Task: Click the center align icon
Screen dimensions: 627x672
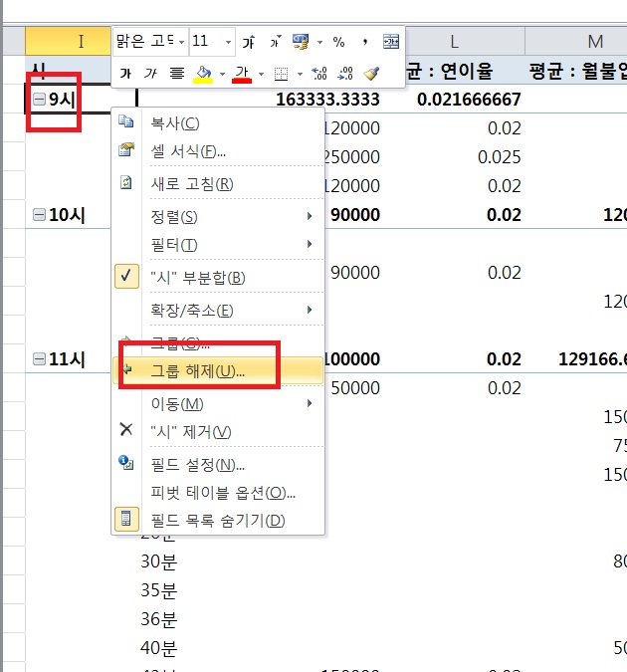Action: click(x=177, y=74)
